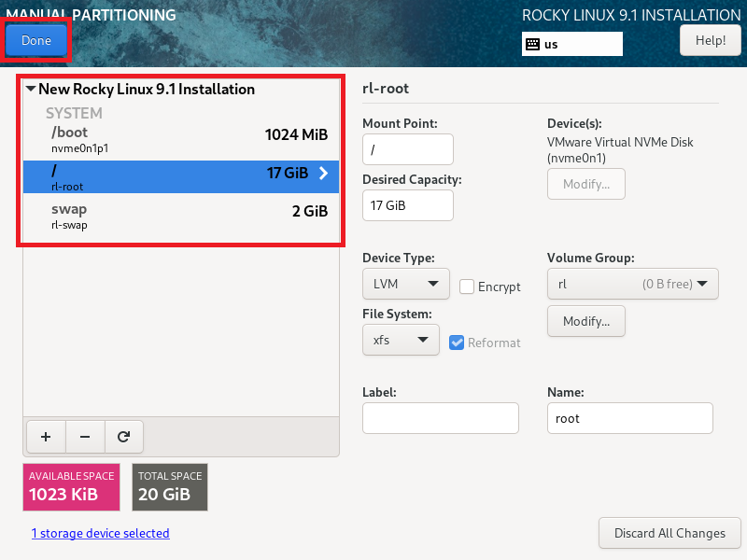Click the 2 GiB size of swap

(x=310, y=211)
